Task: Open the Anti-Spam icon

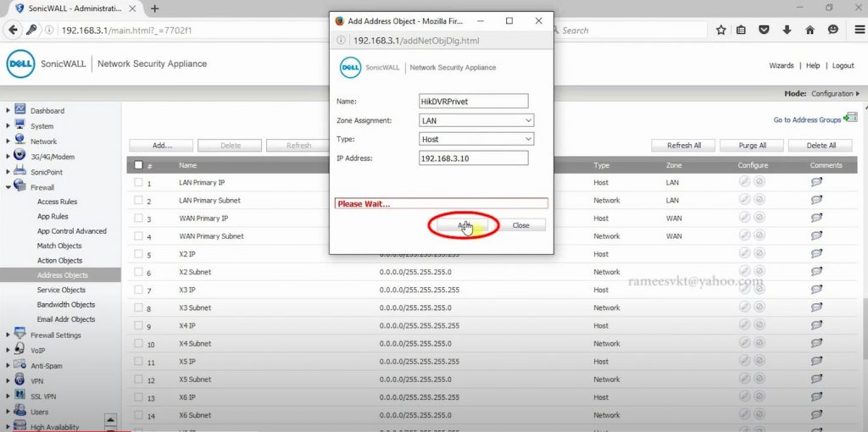Action: point(20,364)
